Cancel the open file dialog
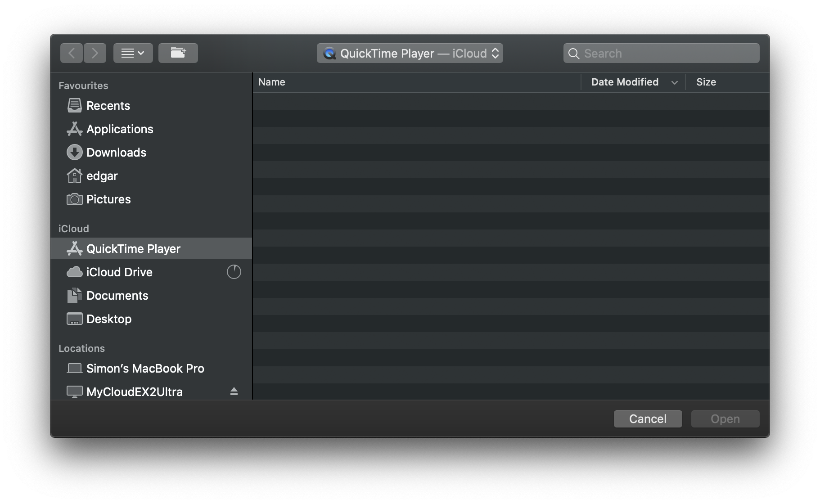The height and width of the screenshot is (504, 820). click(x=648, y=419)
